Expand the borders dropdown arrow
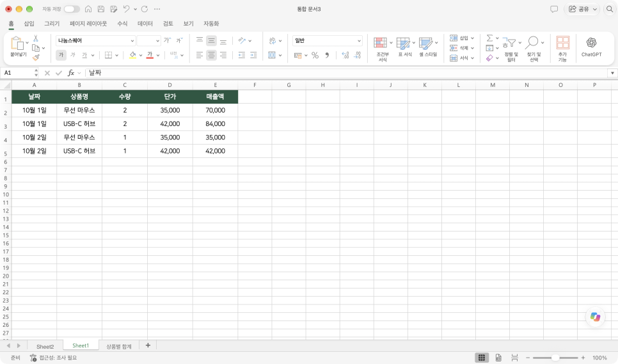Viewport: 618px width, 364px height. [116, 55]
